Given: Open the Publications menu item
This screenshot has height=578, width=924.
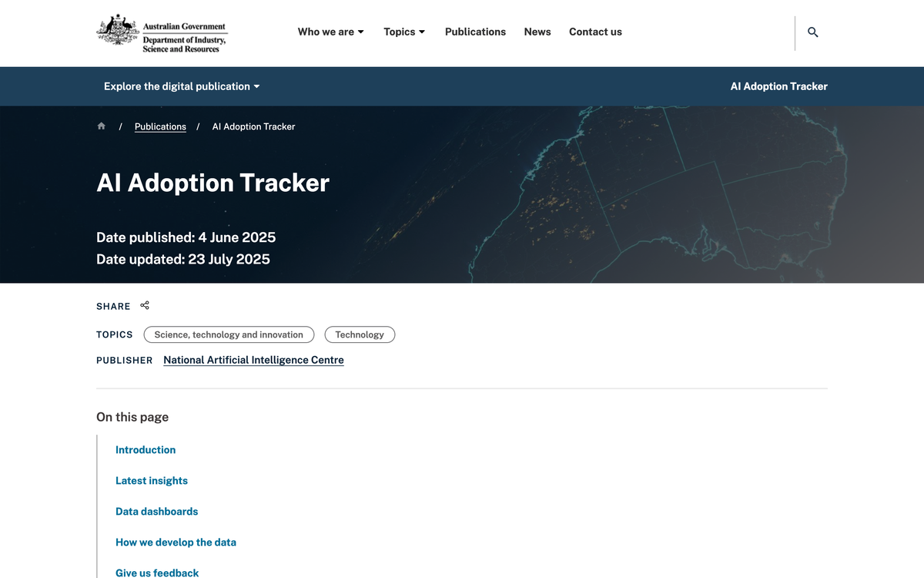Looking at the screenshot, I should pos(475,32).
